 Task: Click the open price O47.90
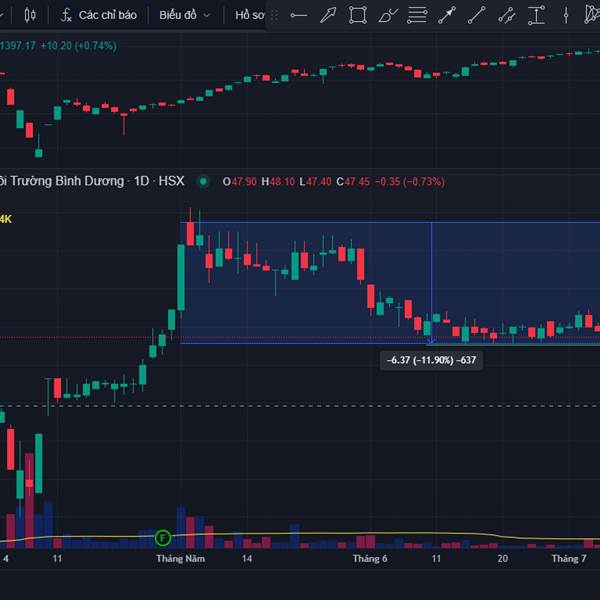(240, 181)
